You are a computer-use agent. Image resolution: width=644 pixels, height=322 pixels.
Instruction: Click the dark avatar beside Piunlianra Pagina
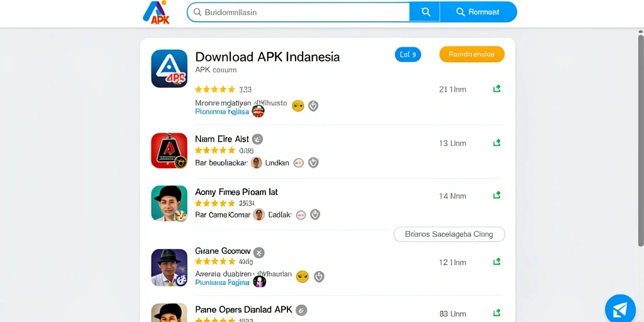click(x=260, y=281)
